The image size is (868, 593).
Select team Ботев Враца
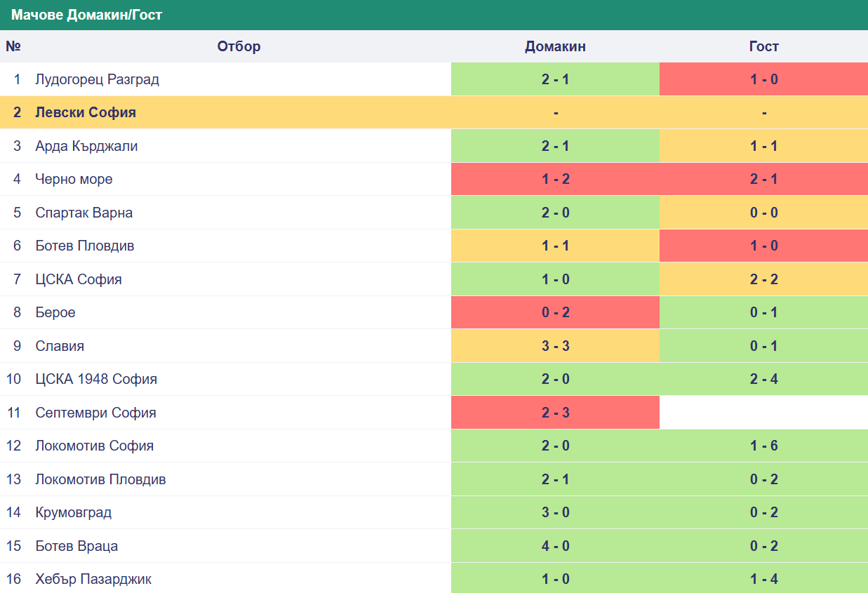tap(76, 546)
